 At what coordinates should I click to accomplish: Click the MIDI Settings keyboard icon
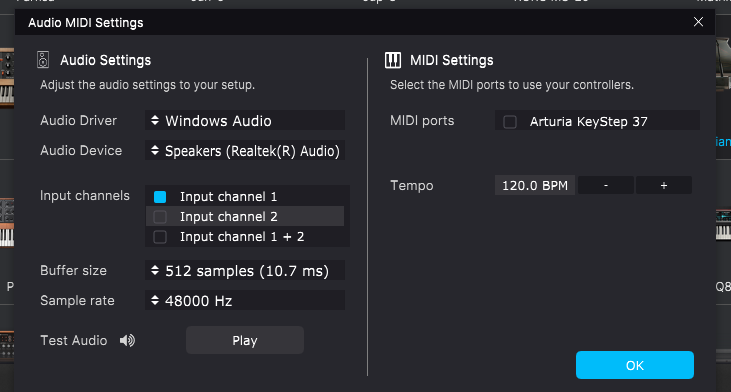(x=393, y=60)
